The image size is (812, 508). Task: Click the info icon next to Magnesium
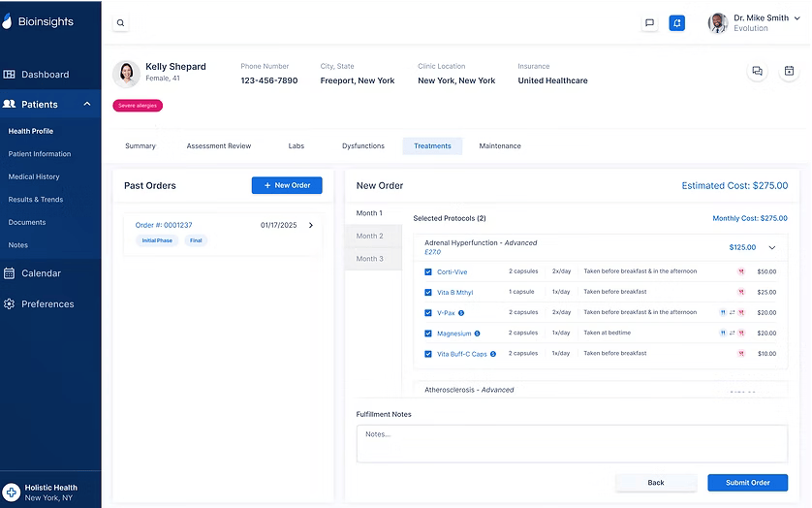[x=477, y=333]
